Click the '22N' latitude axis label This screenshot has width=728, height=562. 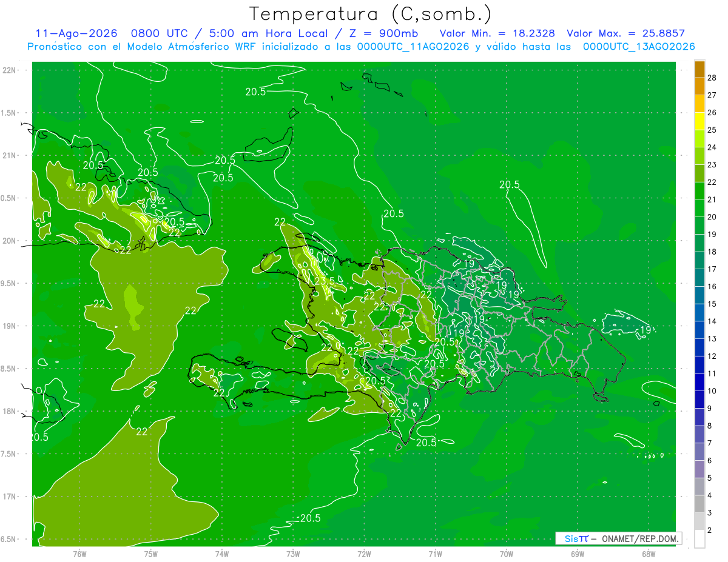[10, 70]
